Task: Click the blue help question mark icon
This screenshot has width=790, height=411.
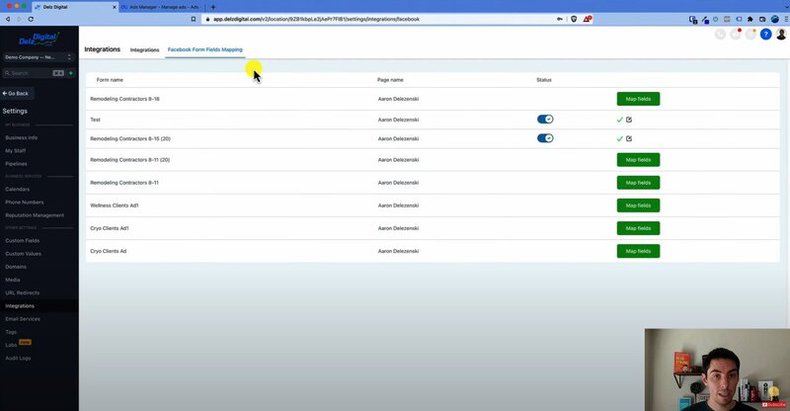Action: coord(766,34)
